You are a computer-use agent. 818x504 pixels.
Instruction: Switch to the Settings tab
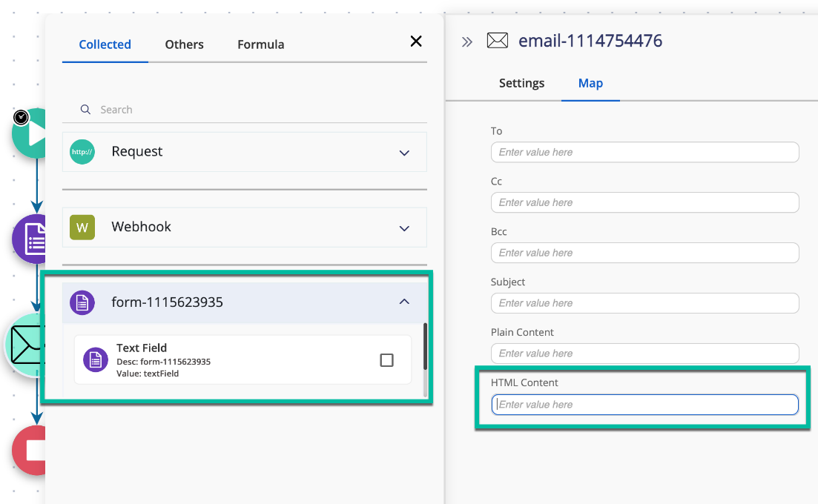pyautogui.click(x=521, y=83)
